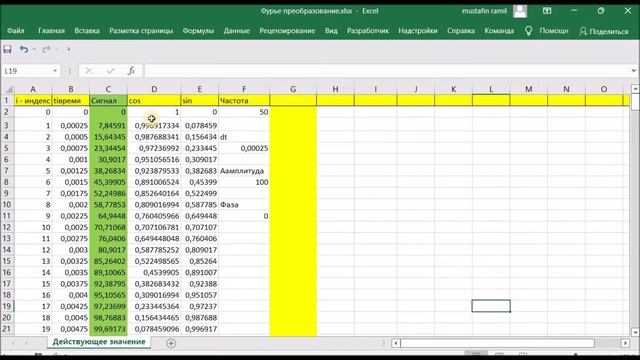The width and height of the screenshot is (640, 360).
Task: Click the user account avatar
Action: (x=520, y=11)
